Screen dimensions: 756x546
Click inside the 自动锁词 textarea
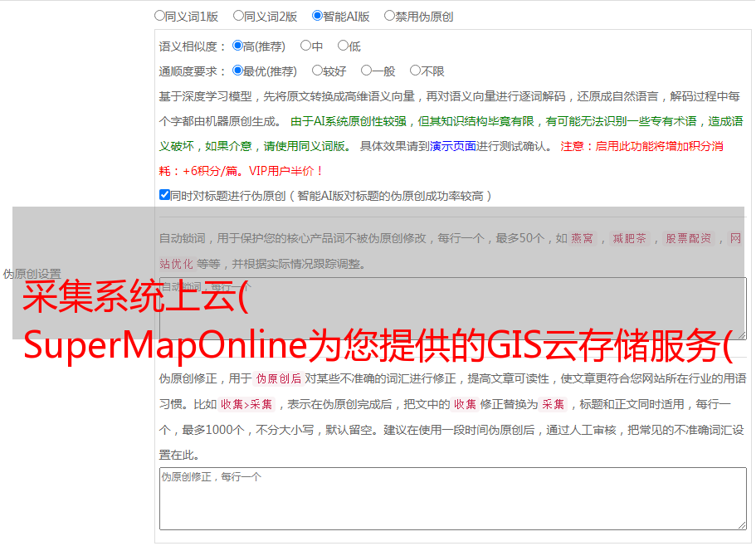pos(453,309)
